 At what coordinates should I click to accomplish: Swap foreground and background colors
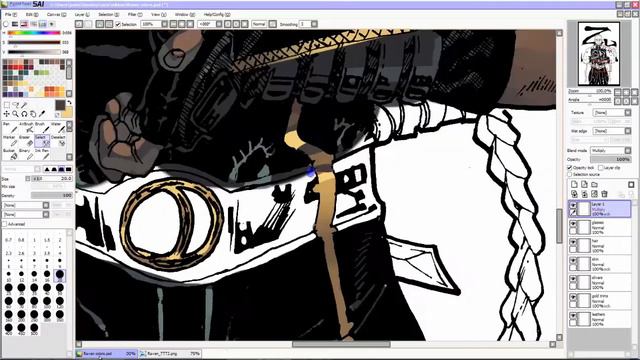click(69, 102)
